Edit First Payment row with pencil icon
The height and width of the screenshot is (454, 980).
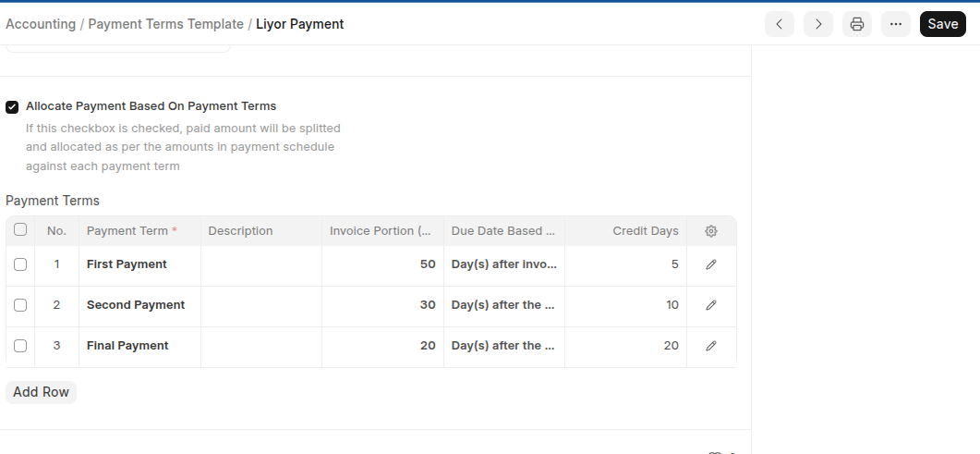[711, 264]
